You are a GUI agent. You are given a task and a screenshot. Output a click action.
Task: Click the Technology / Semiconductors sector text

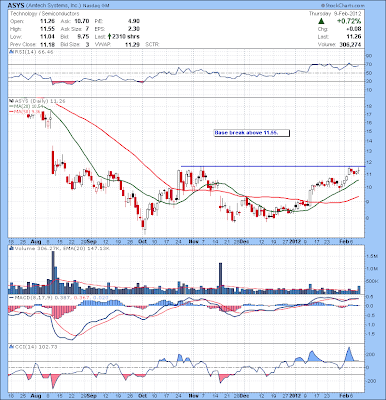[45, 14]
